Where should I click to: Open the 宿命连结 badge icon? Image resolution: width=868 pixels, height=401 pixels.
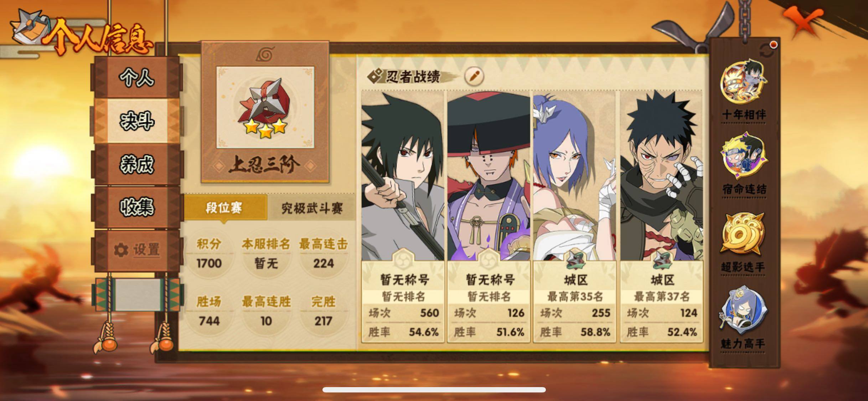coord(743,156)
